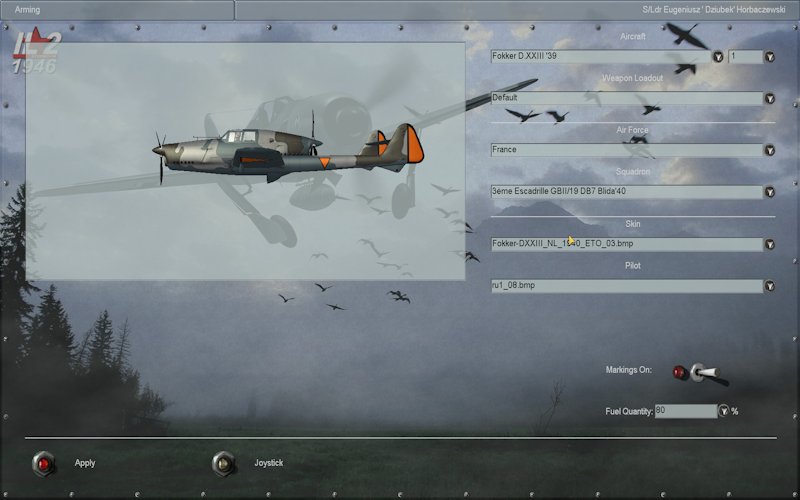The height and width of the screenshot is (500, 800).
Task: Expand the Weapon Loadout dropdown arrow
Action: coord(770,98)
